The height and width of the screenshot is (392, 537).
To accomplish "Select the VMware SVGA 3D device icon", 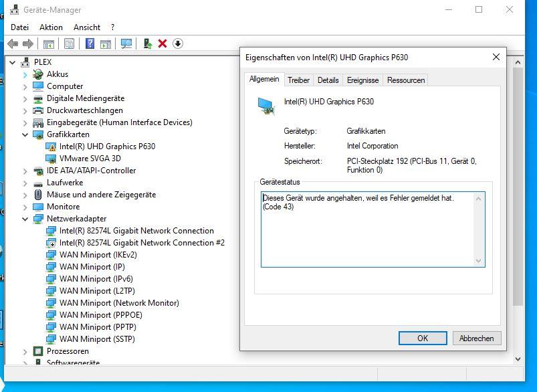I will [x=51, y=159].
